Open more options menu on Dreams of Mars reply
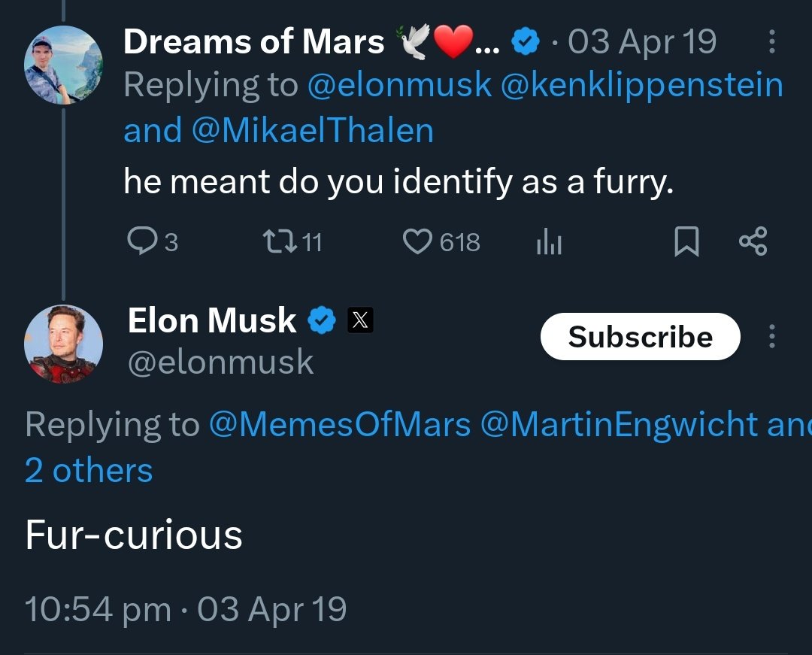Screen dimensions: 812x655 coord(771,43)
